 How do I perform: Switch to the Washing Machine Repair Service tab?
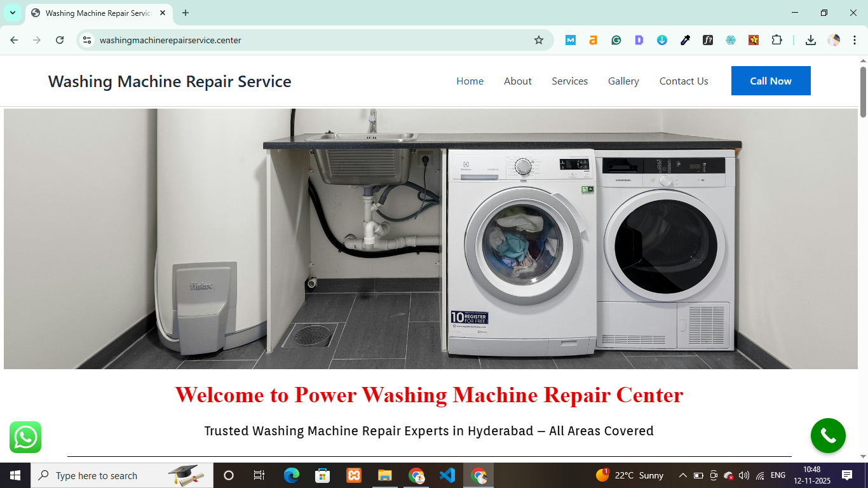tap(95, 13)
